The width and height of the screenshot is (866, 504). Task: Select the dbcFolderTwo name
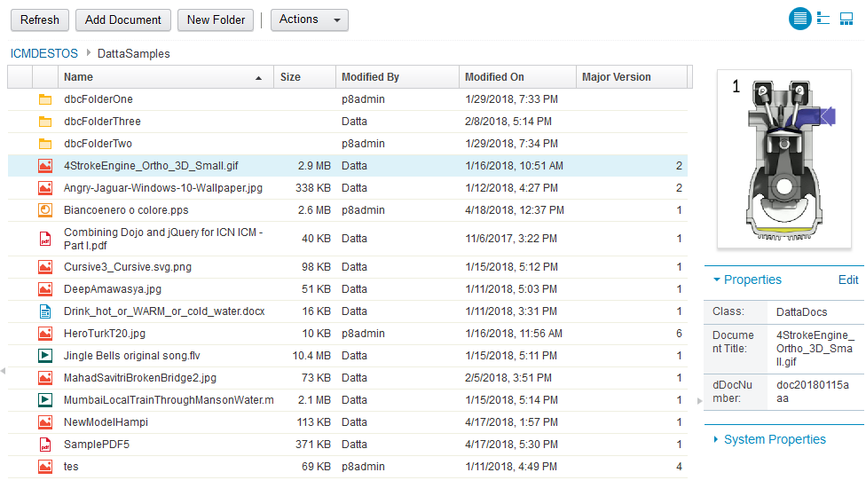click(x=98, y=144)
